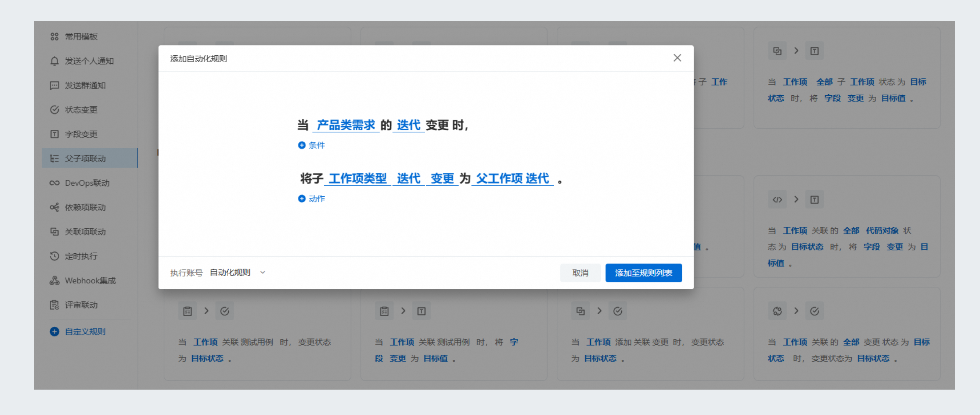Click the linked icon on 添加 关联 变更 card
Screen dimensions: 980x415
point(581,311)
